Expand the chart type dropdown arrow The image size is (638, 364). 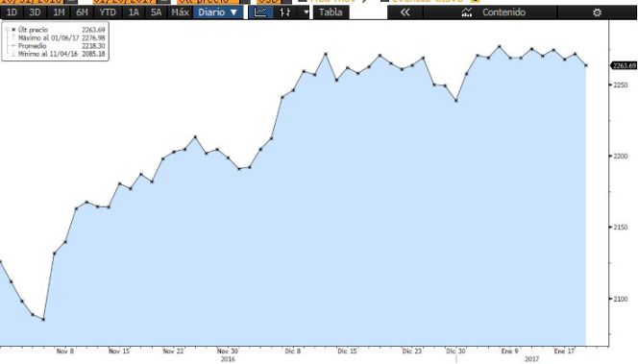(306, 12)
